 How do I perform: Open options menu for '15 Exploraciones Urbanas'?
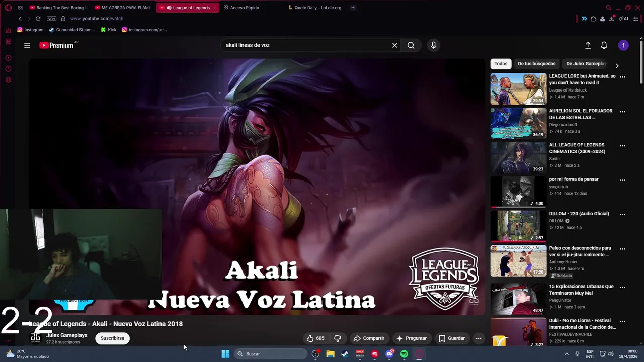622,287
